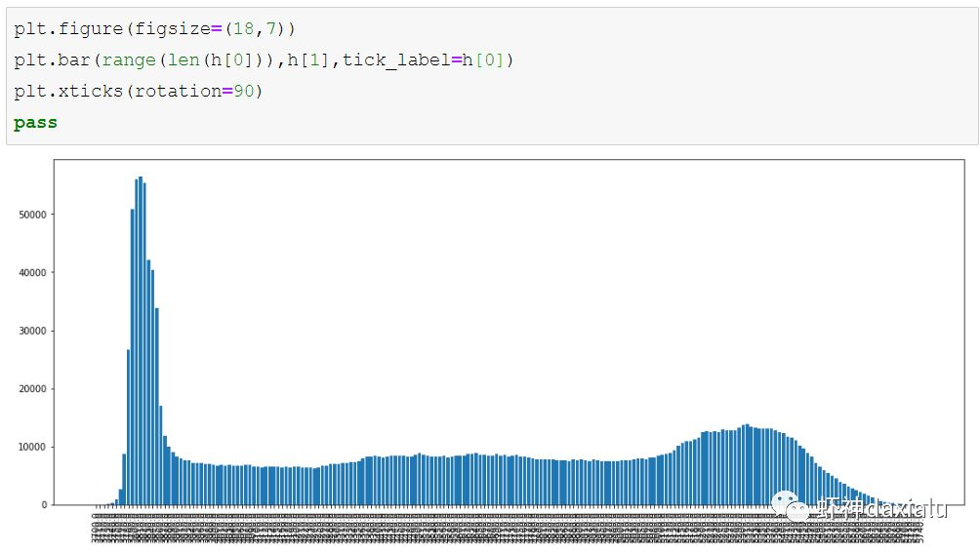Click the 30000 y-axis label
The width and height of the screenshot is (980, 552).
(32, 331)
